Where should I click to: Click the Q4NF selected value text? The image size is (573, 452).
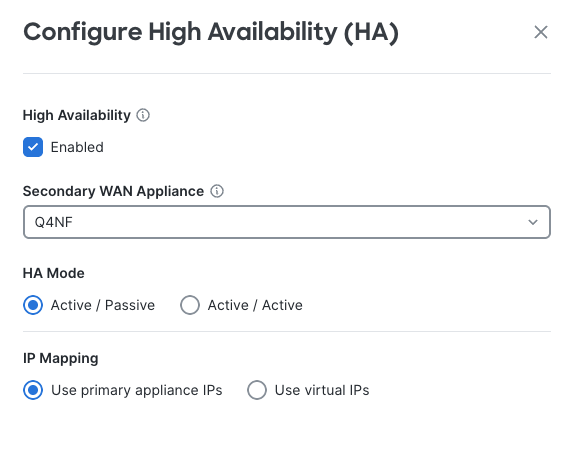[x=54, y=222]
